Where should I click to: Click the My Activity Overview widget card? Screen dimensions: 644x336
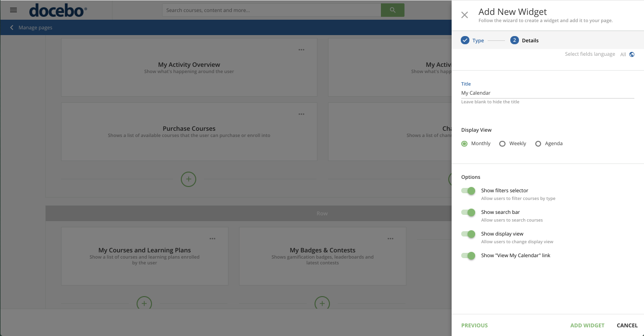pos(189,67)
